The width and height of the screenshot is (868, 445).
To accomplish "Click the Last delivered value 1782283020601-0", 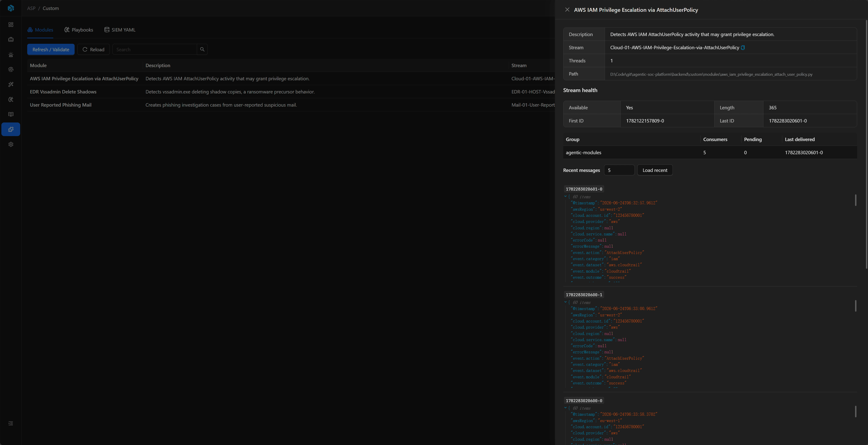I will [804, 152].
